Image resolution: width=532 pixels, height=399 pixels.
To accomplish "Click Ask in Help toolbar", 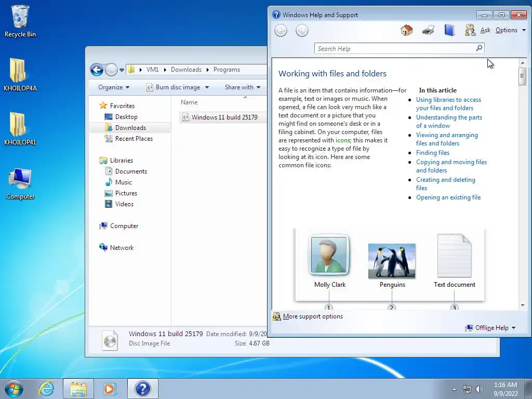I will click(485, 30).
